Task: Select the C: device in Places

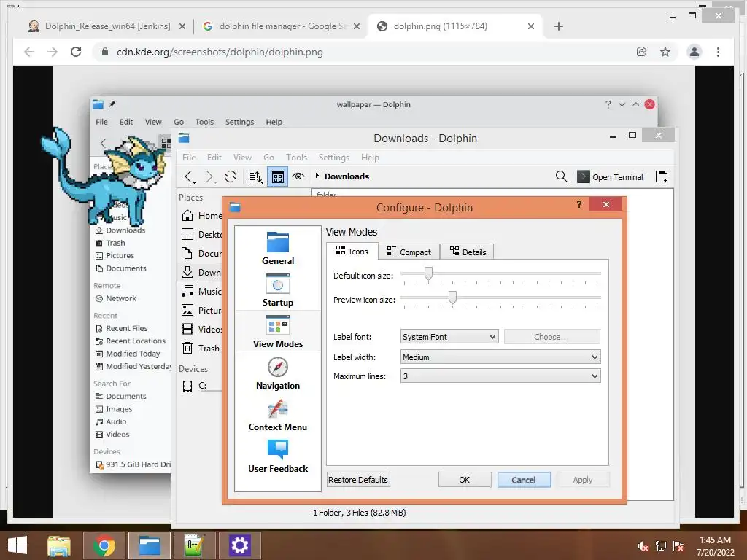Action: [x=196, y=386]
